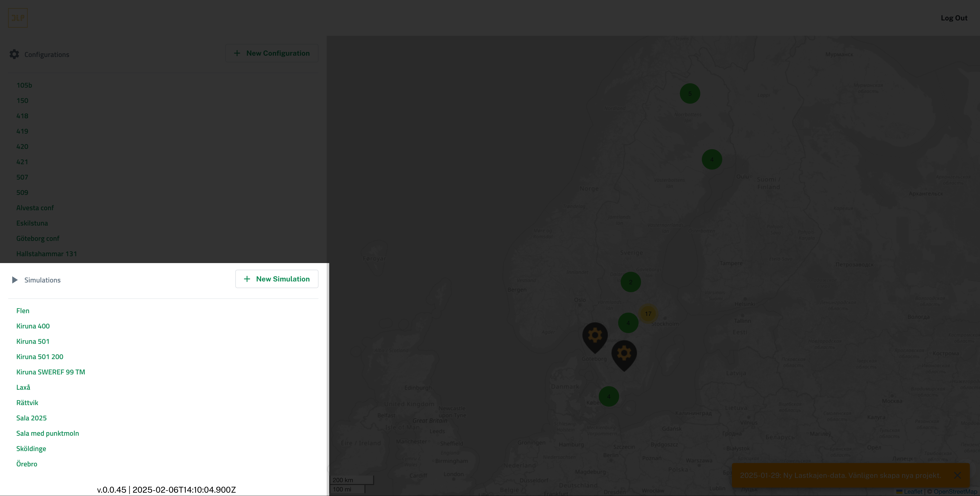This screenshot has height=496, width=980.
Task: Open configuration 105b
Action: pyautogui.click(x=24, y=85)
